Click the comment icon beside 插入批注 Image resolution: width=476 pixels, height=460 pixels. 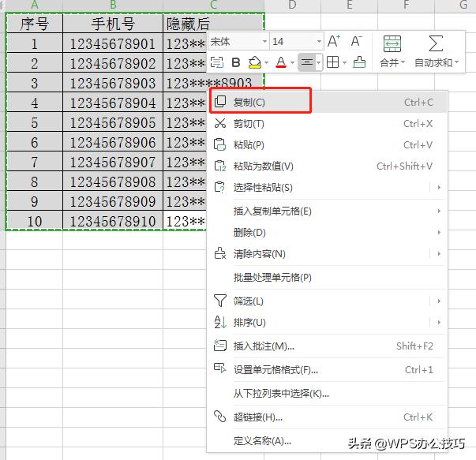pos(220,346)
